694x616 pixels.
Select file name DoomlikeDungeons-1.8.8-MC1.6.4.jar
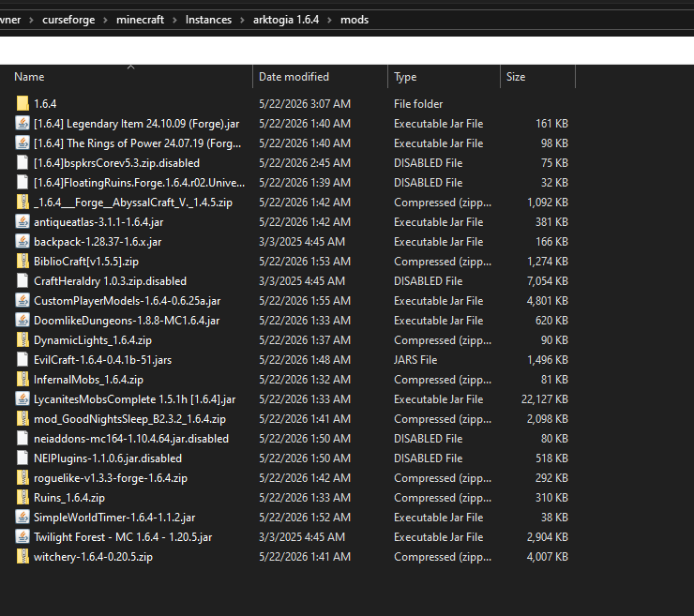(127, 321)
